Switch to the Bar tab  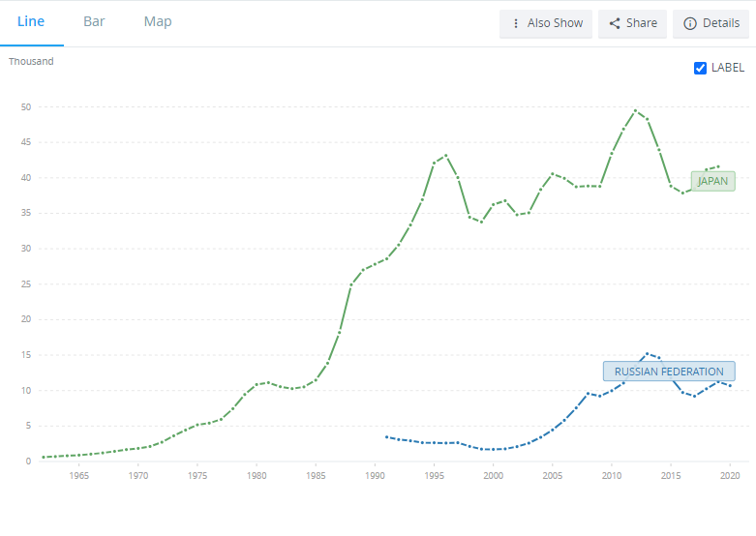pyautogui.click(x=94, y=21)
